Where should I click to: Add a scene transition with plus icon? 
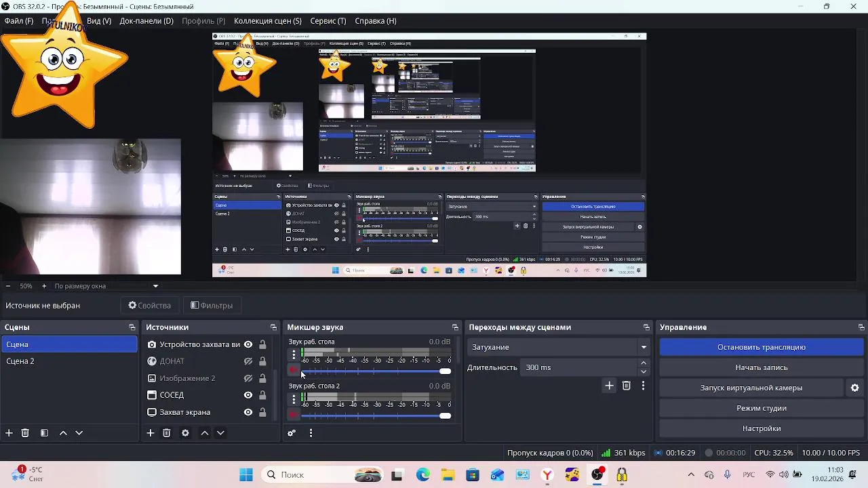(609, 386)
